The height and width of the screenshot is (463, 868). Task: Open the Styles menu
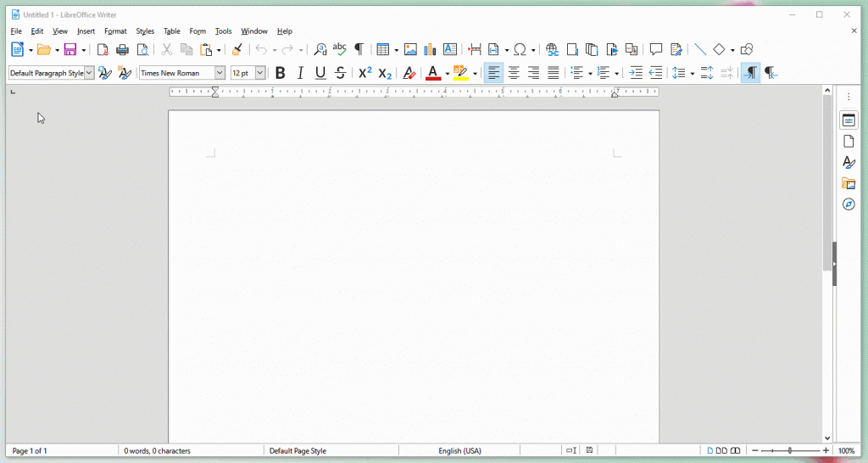pyautogui.click(x=145, y=31)
